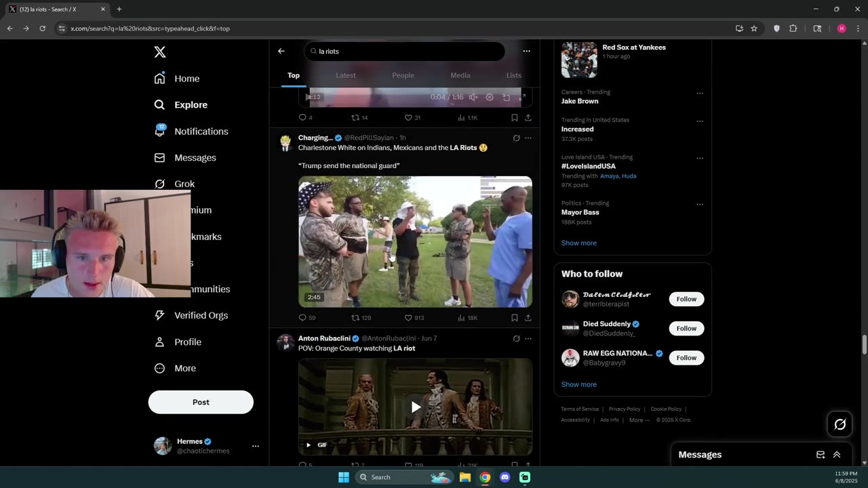This screenshot has height=488, width=868.
Task: Play the Orange County GIF
Action: pos(415,407)
